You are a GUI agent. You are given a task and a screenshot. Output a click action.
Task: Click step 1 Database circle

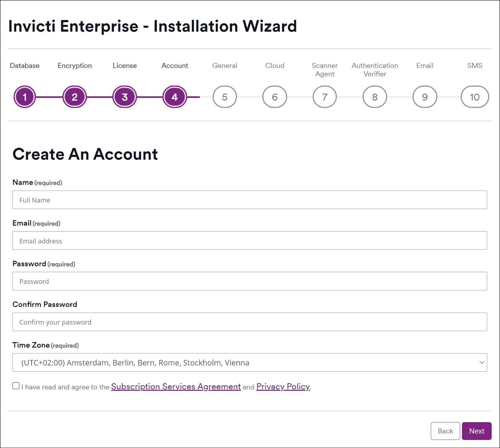click(25, 97)
